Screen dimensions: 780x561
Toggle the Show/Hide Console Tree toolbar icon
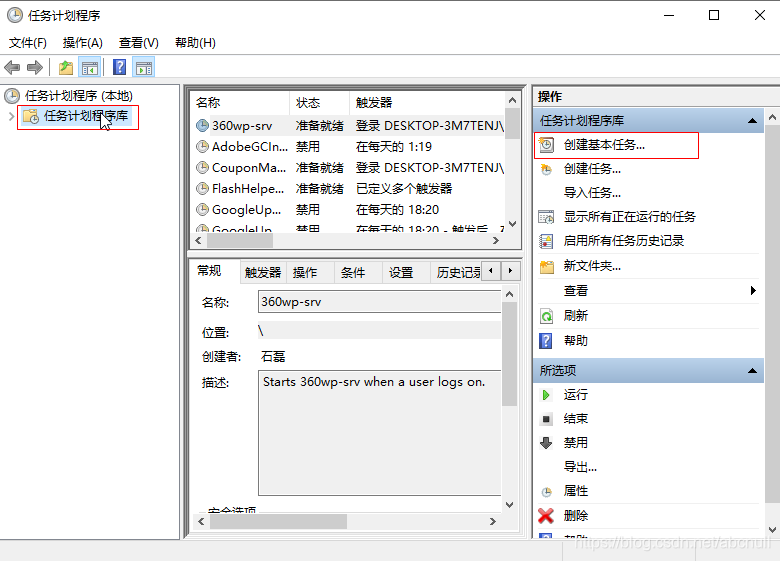(x=90, y=67)
